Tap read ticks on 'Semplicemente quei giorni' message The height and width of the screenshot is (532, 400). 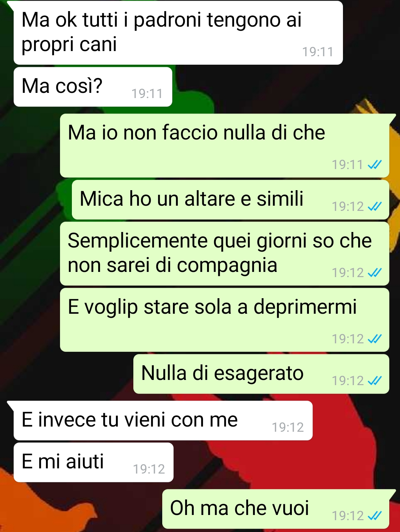tap(374, 273)
